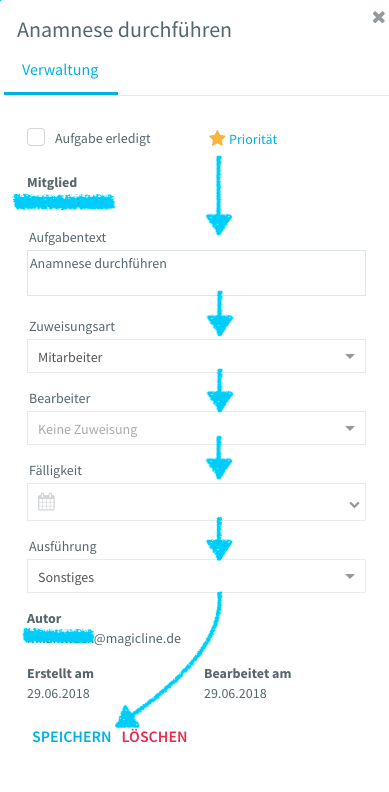Switch to the Verwaltung tab
The width and height of the screenshot is (389, 792).
tap(60, 70)
